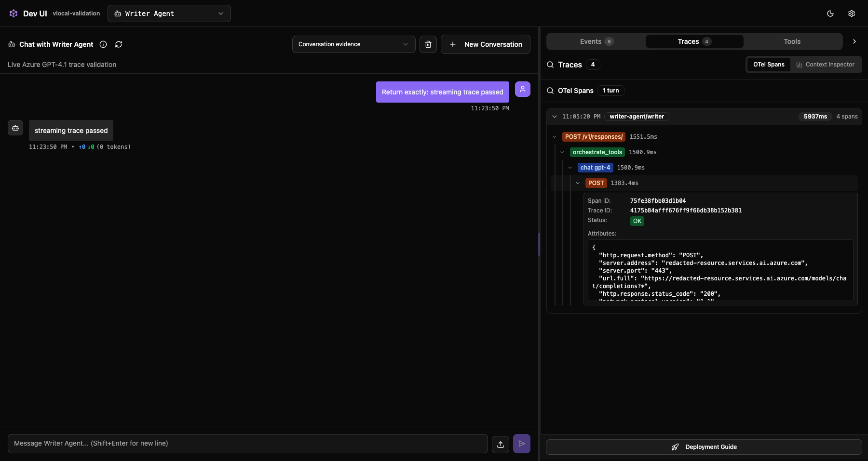Focus the Message Writer Agent input field
868x461 pixels.
pyautogui.click(x=248, y=444)
